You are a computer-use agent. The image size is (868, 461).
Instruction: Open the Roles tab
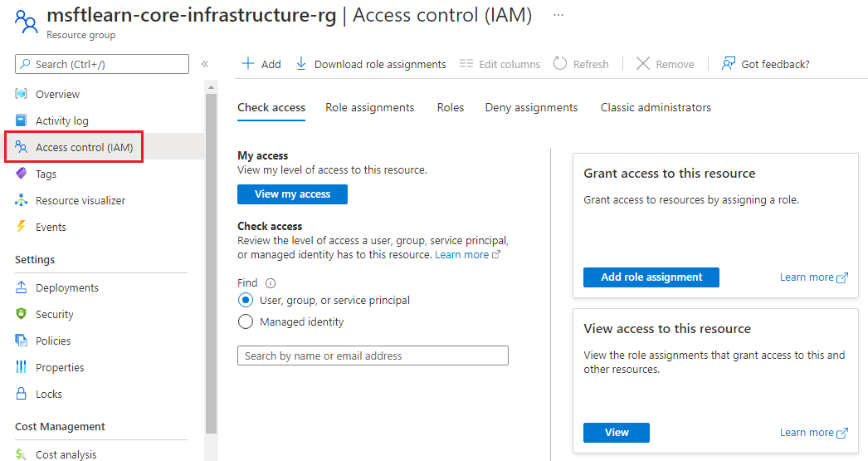[x=451, y=107]
